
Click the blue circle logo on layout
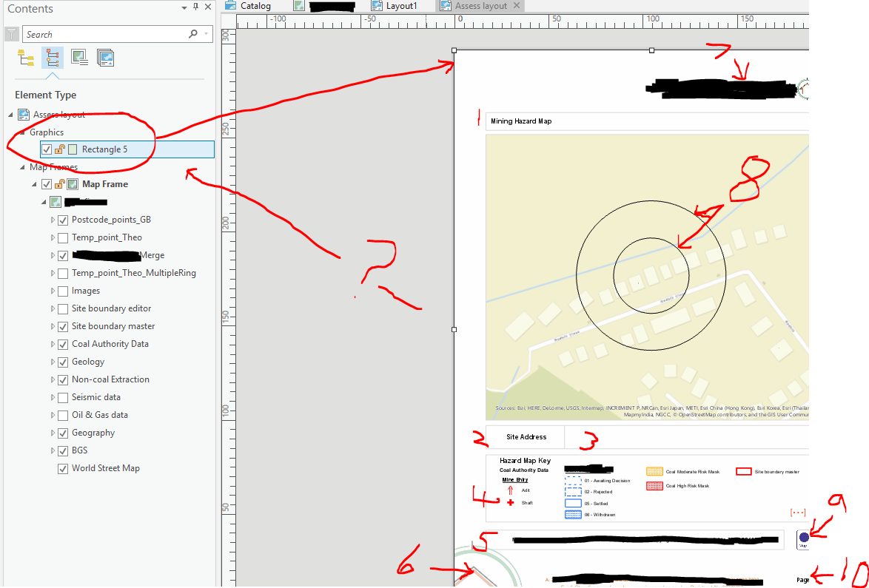[x=804, y=536]
